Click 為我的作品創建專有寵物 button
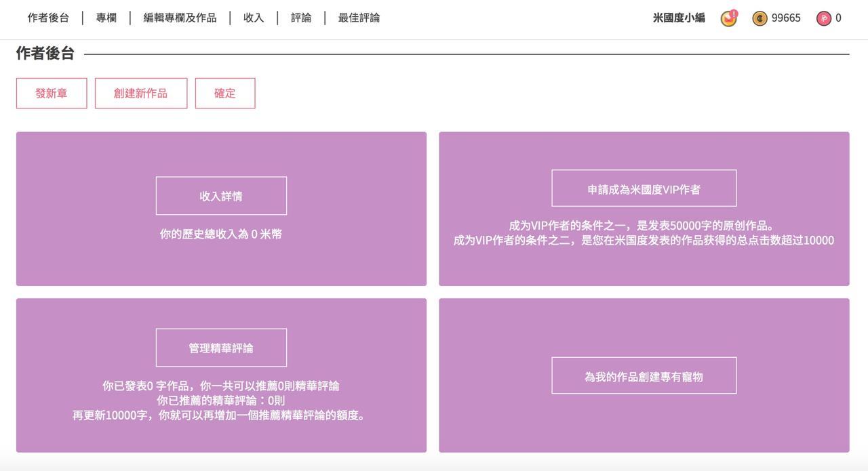The width and height of the screenshot is (868, 471). tap(644, 375)
